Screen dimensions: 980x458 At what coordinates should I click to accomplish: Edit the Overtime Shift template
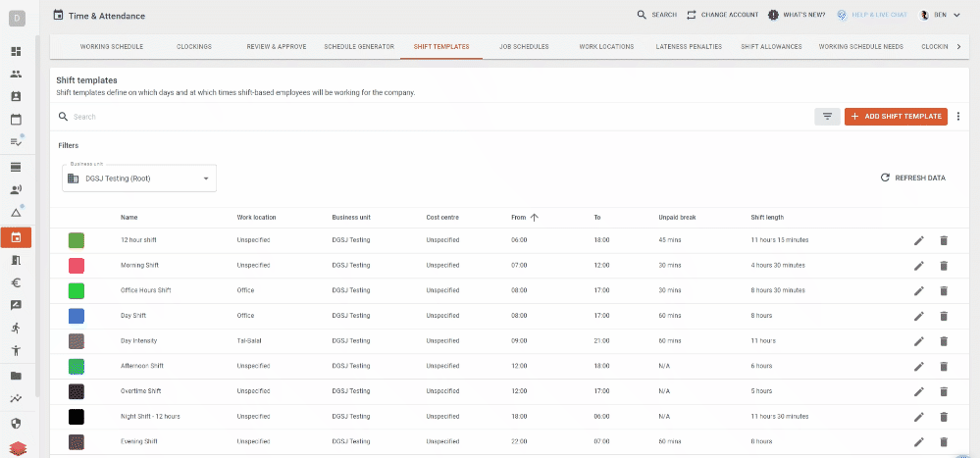coord(919,391)
